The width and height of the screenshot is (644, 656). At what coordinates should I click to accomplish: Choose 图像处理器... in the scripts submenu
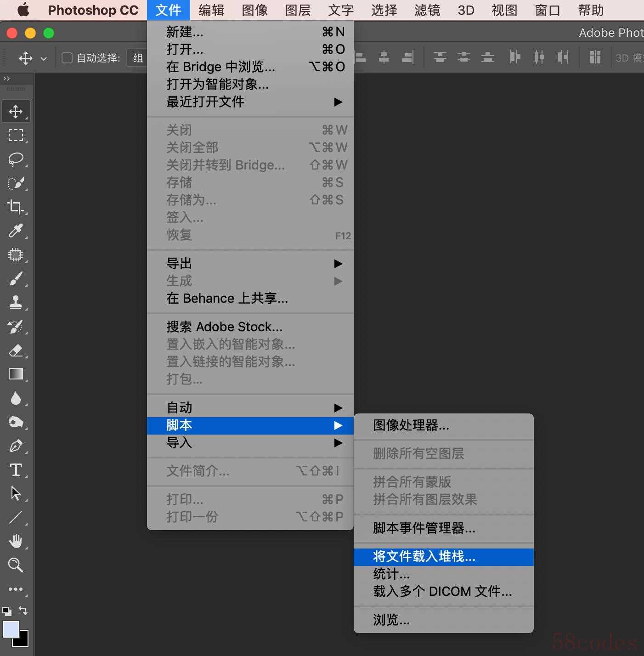(444, 425)
